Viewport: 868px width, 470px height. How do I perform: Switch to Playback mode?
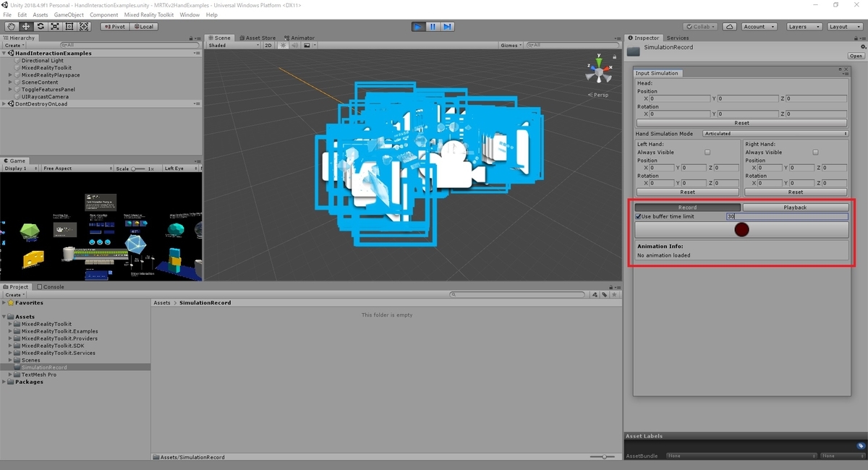[x=795, y=208]
